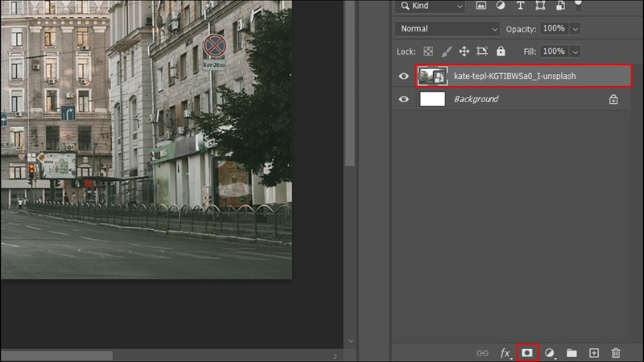Click the Fill: label
644x362 pixels.
(530, 51)
